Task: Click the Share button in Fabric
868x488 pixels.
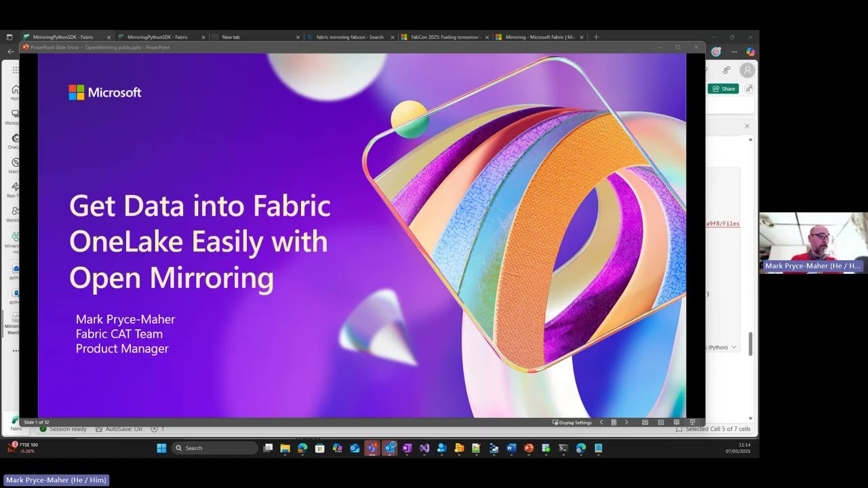Action: 723,89
